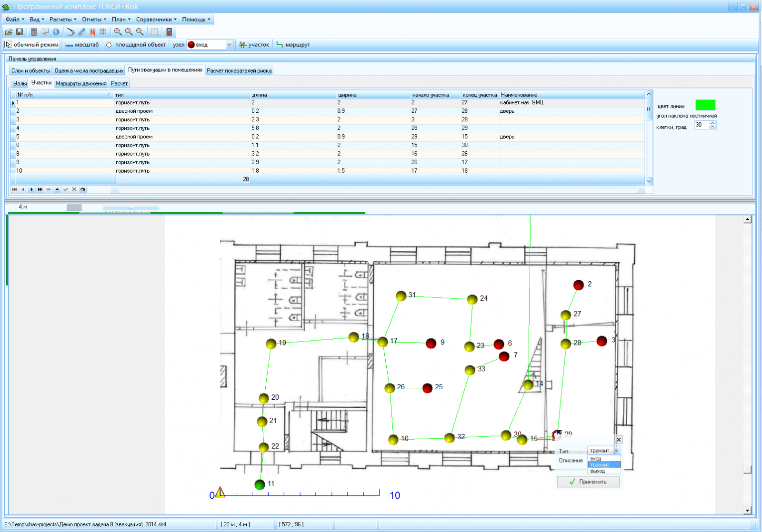
Task: Select row with кабинет нач. УМЦ
Action: tap(328, 102)
